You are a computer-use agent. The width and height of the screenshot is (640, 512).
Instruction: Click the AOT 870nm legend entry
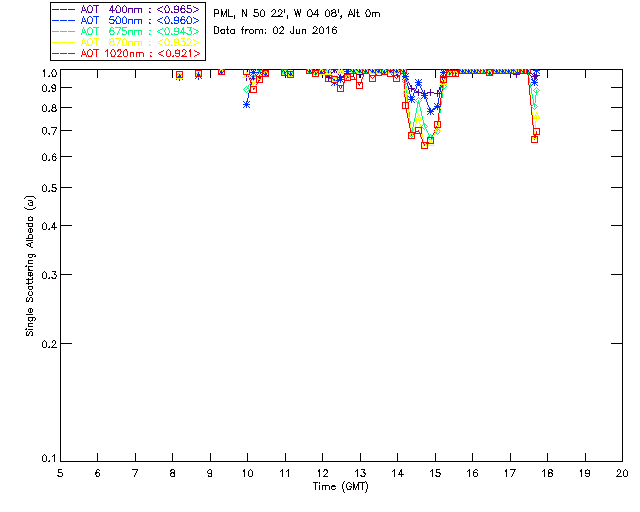pyautogui.click(x=127, y=42)
